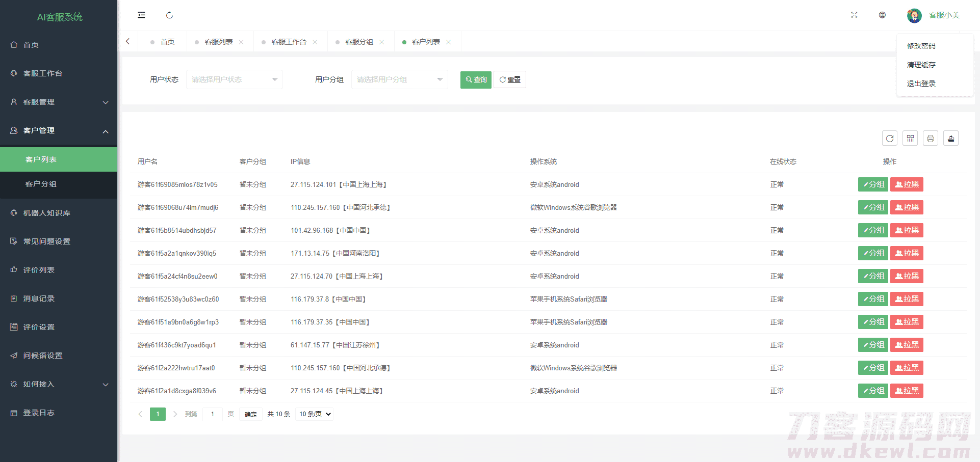The height and width of the screenshot is (462, 980).
Task: Open the column filter grid icon
Action: point(910,138)
